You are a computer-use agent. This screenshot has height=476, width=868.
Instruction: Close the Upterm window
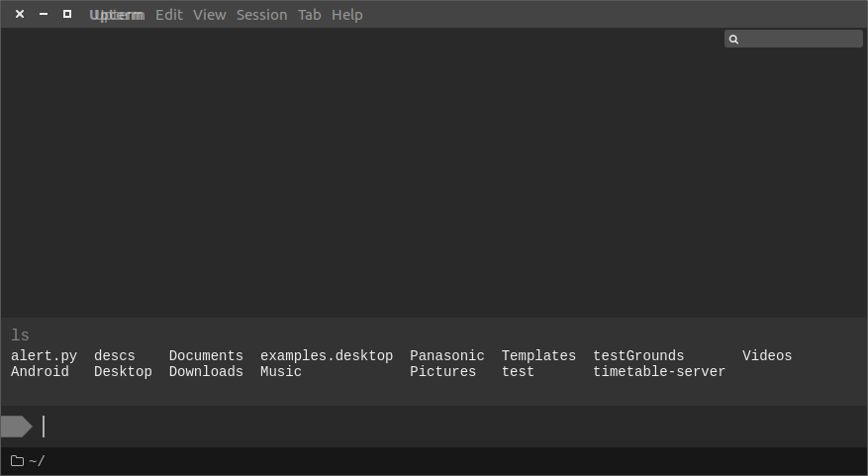[x=20, y=14]
